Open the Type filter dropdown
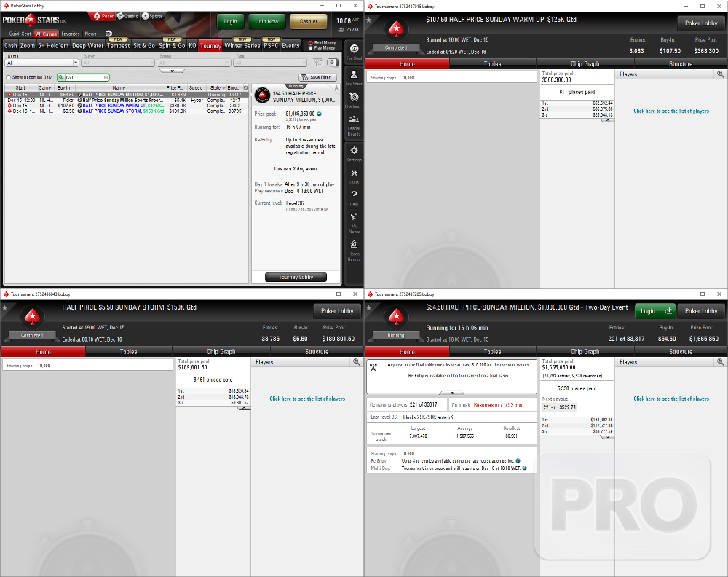Image resolution: width=728 pixels, height=577 pixels. [270, 63]
